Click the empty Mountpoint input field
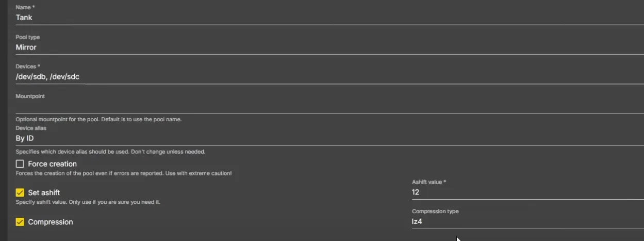This screenshot has height=241, width=644. pyautogui.click(x=309, y=107)
